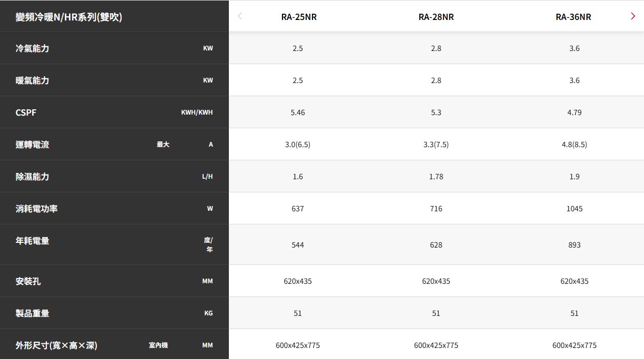Click the CSPF row label

click(26, 112)
